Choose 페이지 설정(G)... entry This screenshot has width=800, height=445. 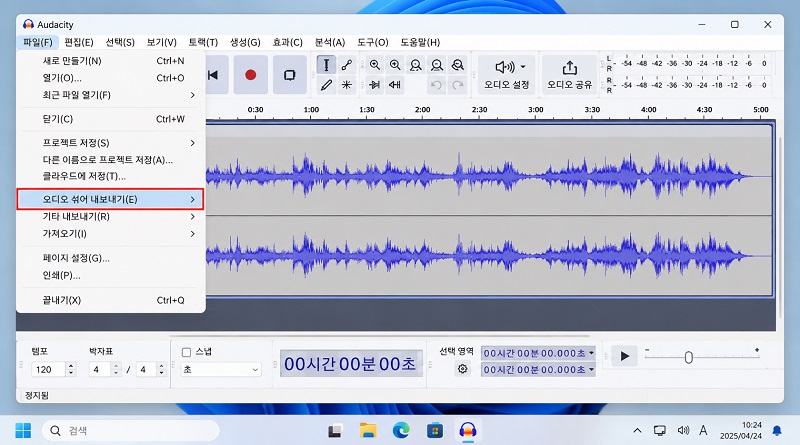click(x=111, y=258)
